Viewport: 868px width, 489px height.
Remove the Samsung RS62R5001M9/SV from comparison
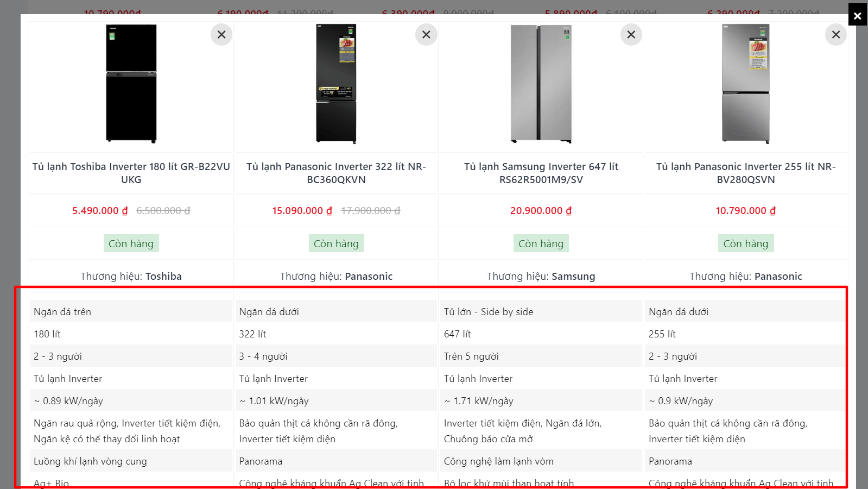click(631, 35)
